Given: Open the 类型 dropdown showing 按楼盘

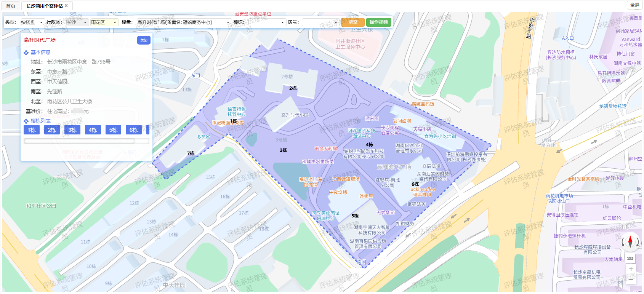Looking at the screenshot, I should (x=32, y=22).
